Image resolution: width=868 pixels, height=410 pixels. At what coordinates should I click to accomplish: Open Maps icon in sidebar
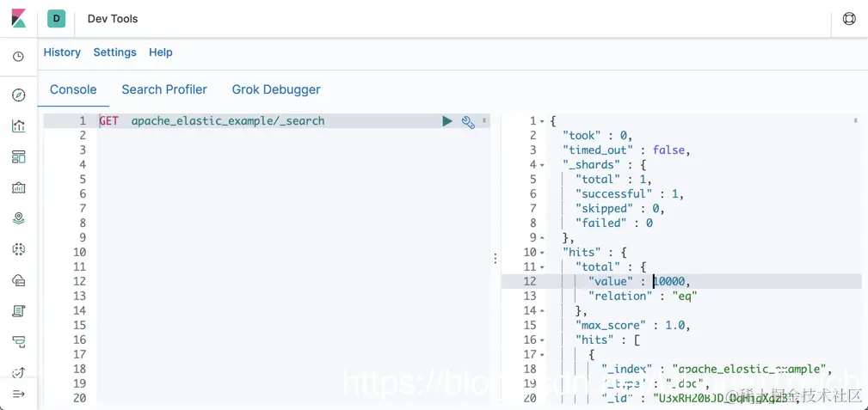coord(19,218)
